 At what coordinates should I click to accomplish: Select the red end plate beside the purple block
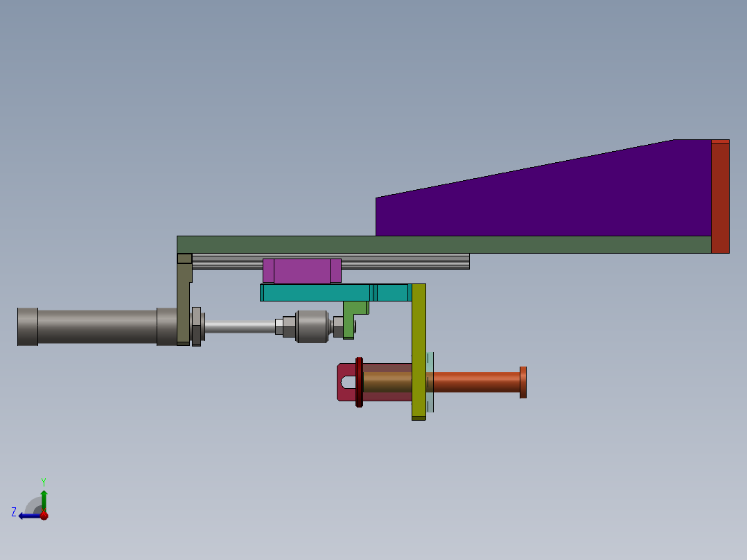coord(721,196)
